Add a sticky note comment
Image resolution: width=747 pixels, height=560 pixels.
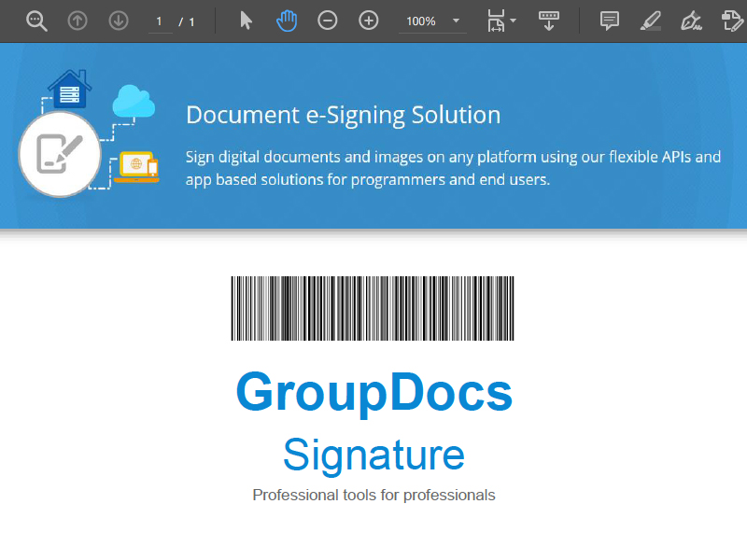609,20
